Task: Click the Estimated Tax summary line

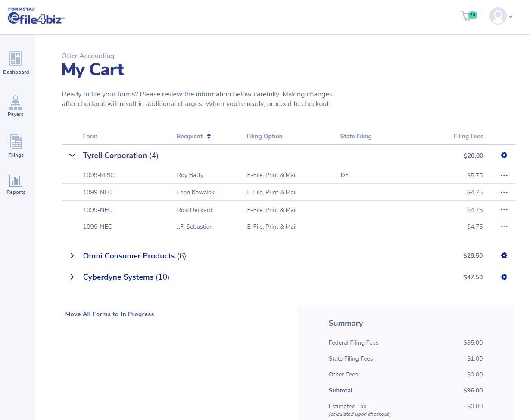Action: click(405, 409)
